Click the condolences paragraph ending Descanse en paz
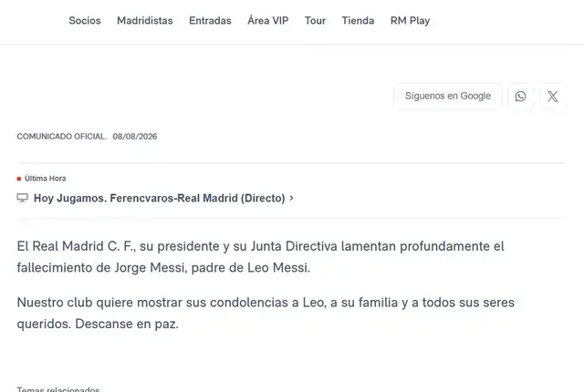Screen dimensions: 584x392 [266, 313]
